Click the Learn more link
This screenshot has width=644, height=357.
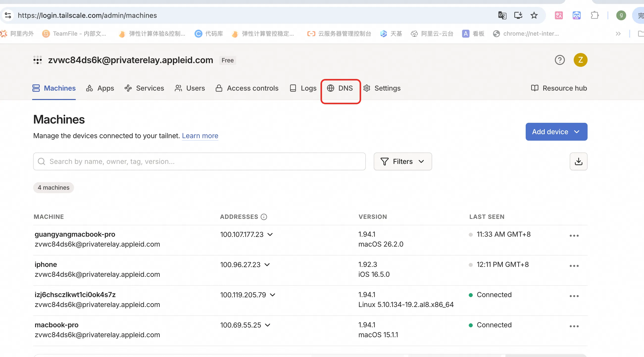[200, 136]
